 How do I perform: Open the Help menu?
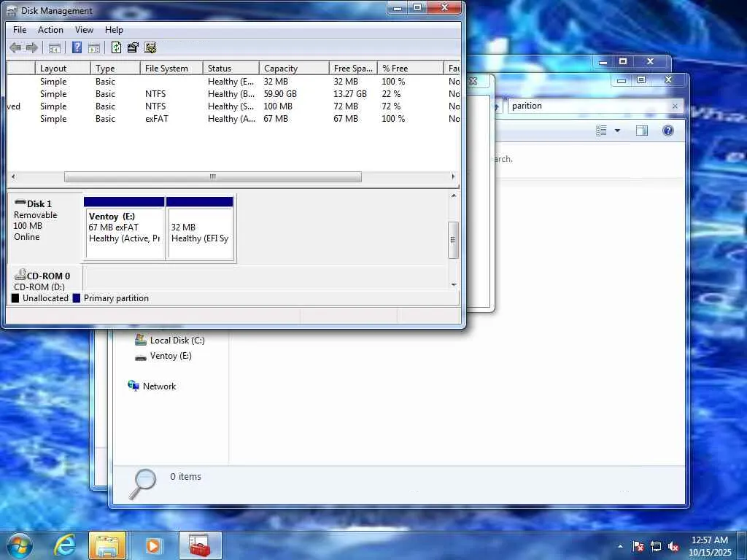pyautogui.click(x=114, y=29)
